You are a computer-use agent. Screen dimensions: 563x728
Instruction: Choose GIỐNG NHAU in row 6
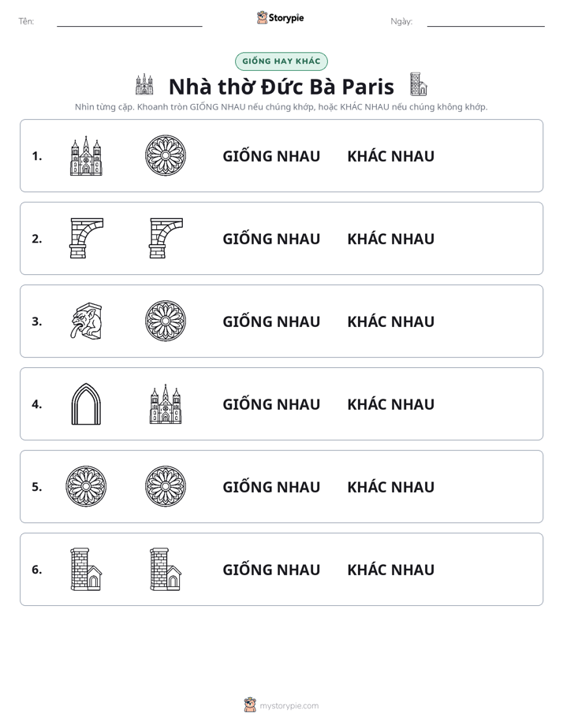click(x=271, y=569)
